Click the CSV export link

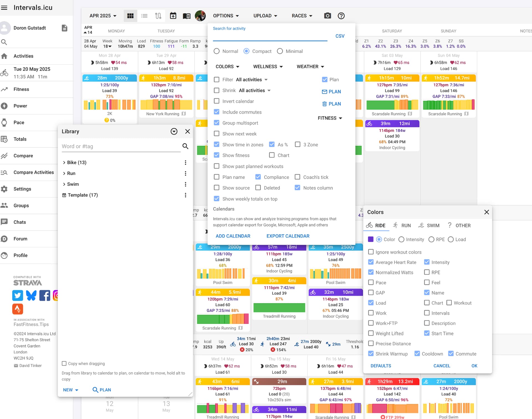[340, 36]
